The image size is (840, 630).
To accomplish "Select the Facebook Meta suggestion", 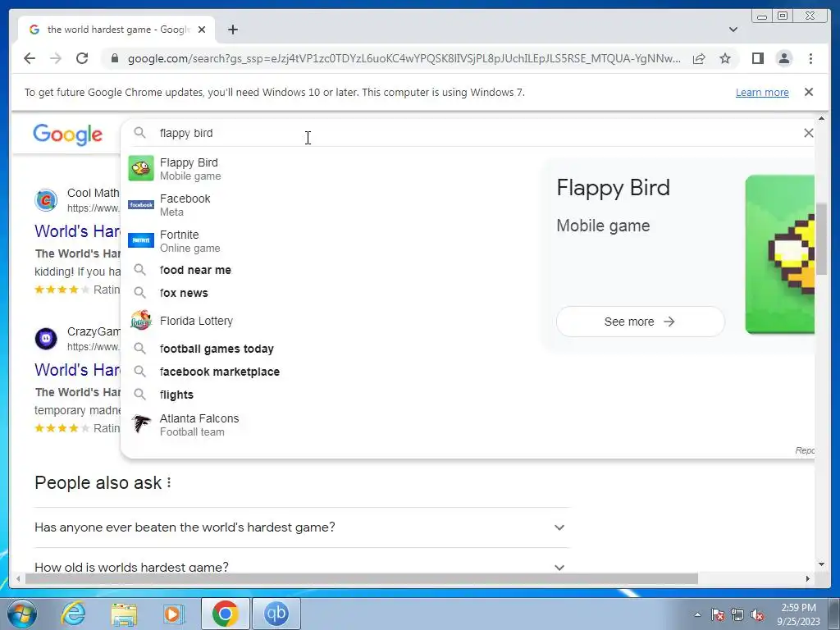I will (332, 204).
